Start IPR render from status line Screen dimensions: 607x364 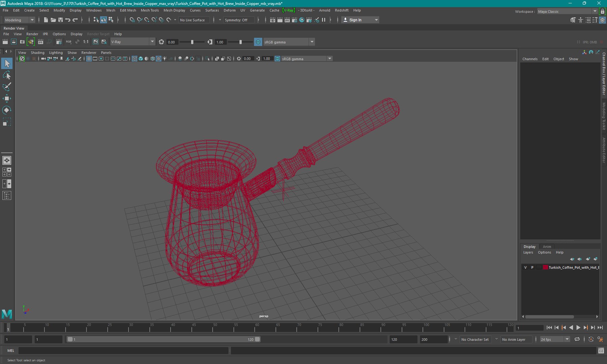pos(287,20)
